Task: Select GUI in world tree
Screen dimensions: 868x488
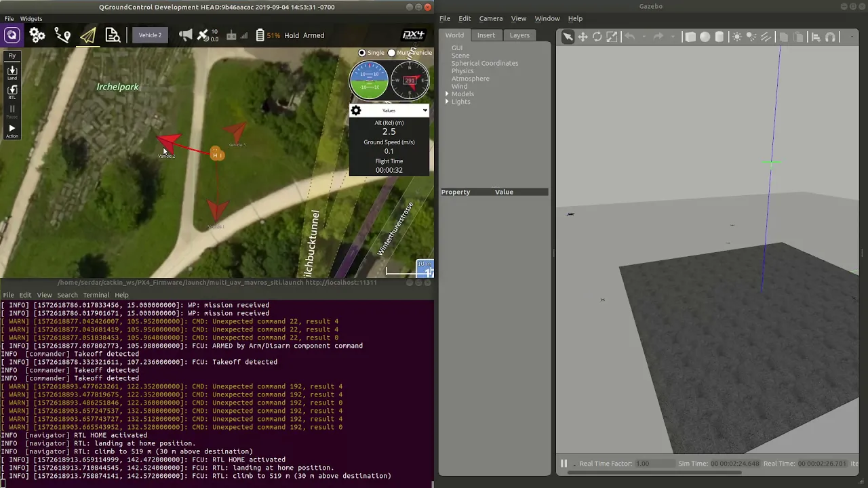Action: point(457,48)
